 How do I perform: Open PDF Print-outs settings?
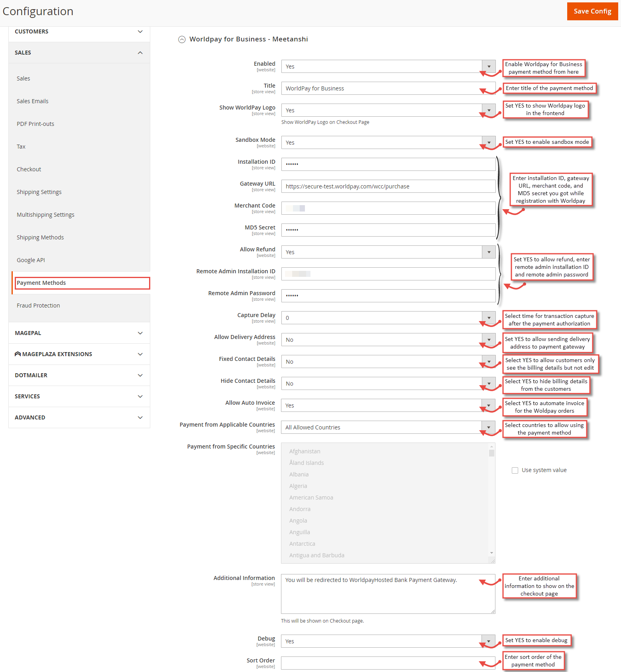pos(35,124)
